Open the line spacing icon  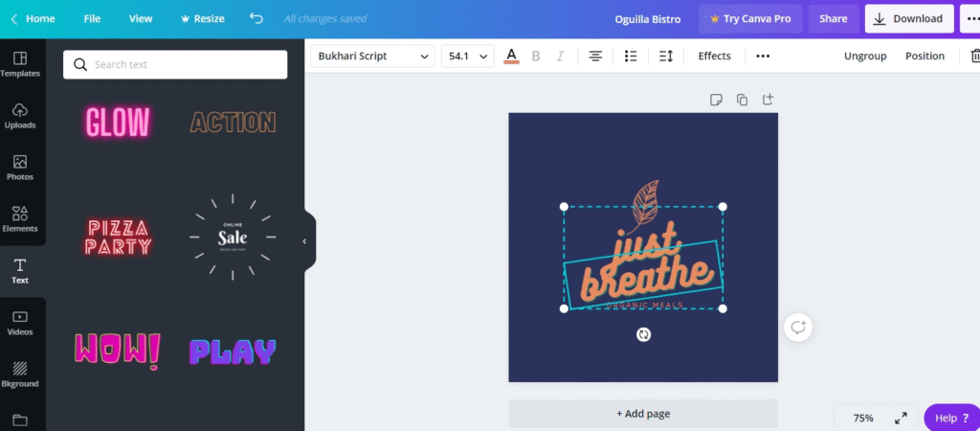(666, 57)
